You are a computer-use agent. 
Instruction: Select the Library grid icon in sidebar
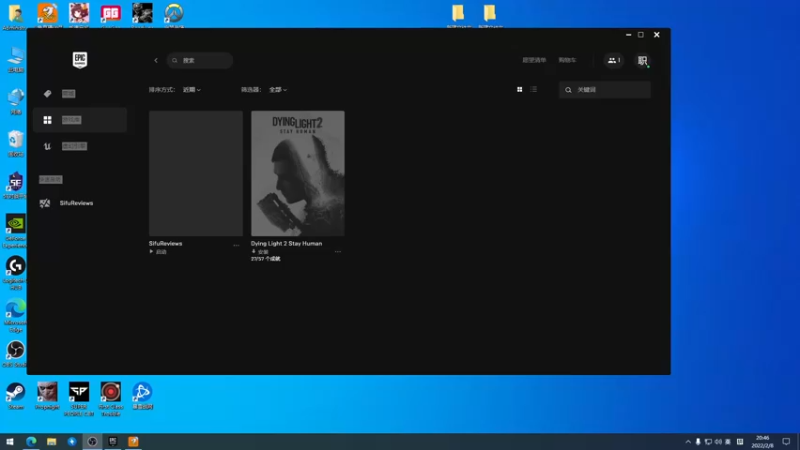pos(47,120)
